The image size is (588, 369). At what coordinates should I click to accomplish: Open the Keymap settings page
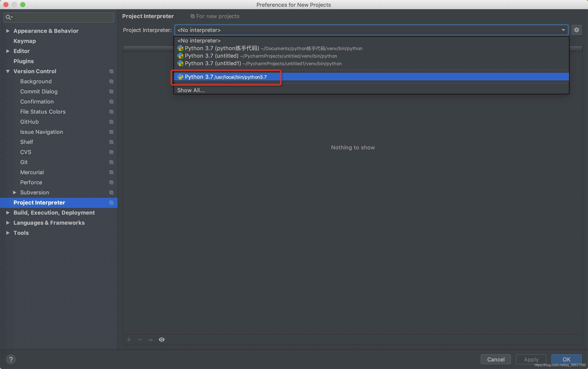[25, 41]
